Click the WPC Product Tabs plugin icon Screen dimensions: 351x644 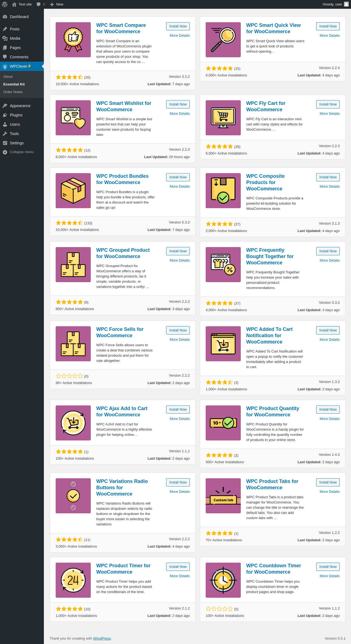(x=223, y=496)
